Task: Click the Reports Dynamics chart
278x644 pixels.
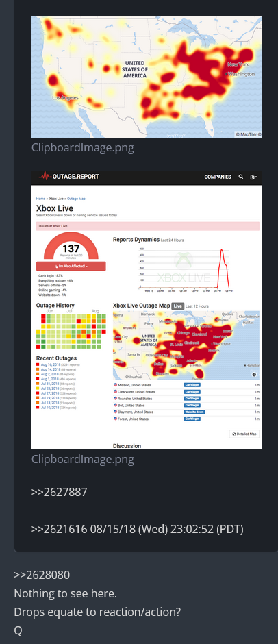Action: (x=186, y=269)
